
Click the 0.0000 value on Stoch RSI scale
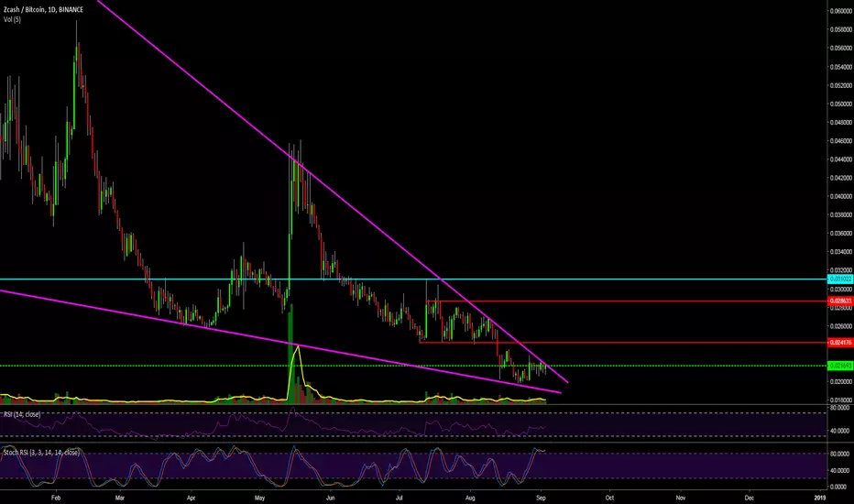click(840, 487)
